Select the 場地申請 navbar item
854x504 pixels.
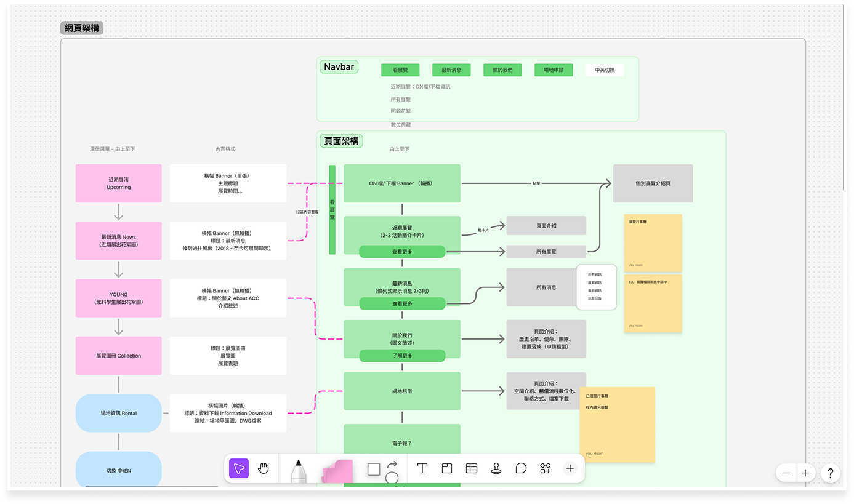click(554, 70)
